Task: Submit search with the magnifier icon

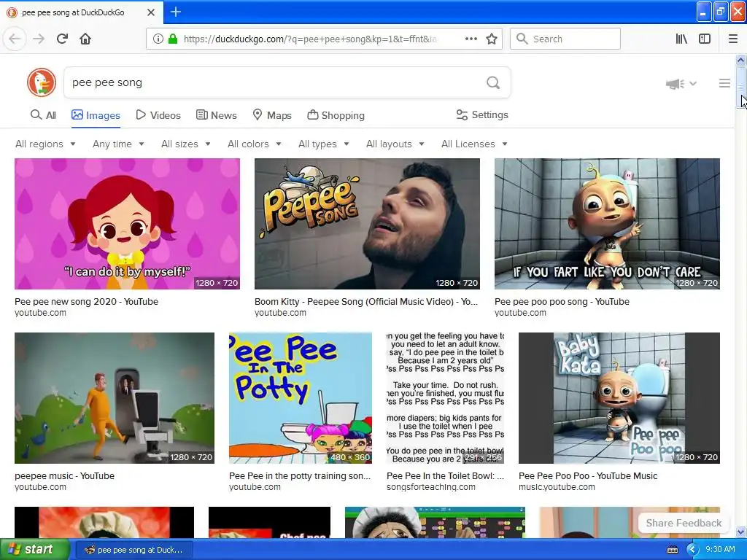Action: (x=493, y=83)
